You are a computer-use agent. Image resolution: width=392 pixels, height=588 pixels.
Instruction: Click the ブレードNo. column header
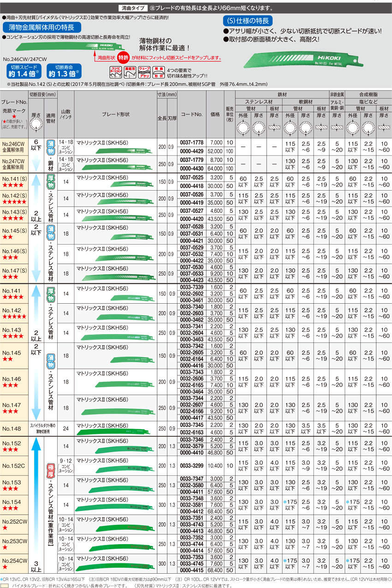13,101
